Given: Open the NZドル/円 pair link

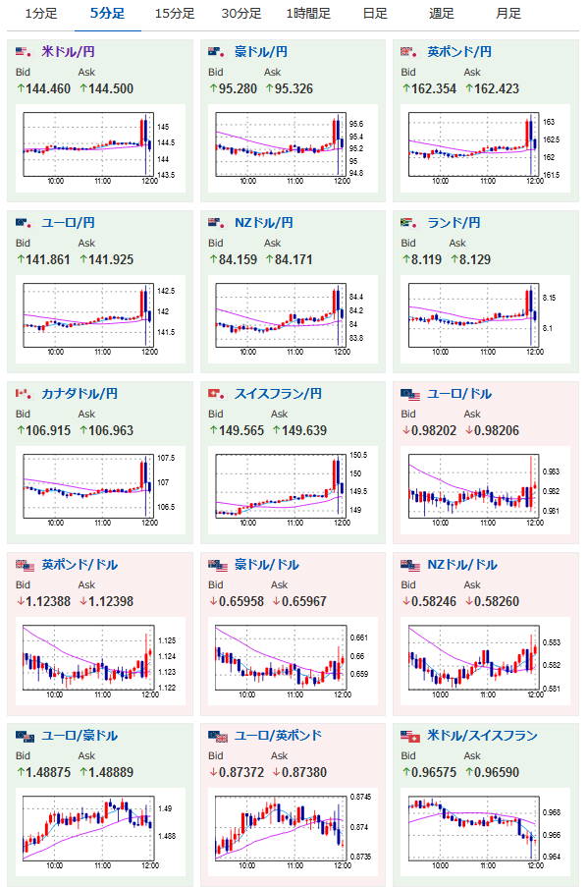Looking at the screenshot, I should tap(263, 223).
